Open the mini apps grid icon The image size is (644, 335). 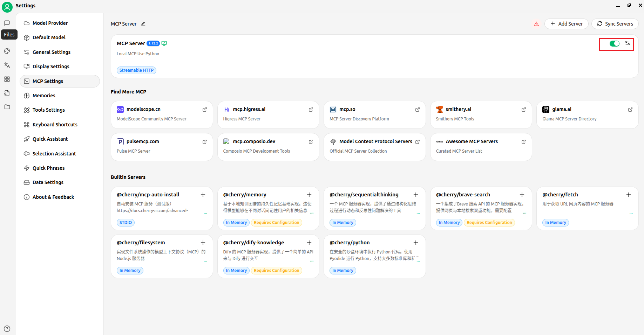pyautogui.click(x=7, y=79)
